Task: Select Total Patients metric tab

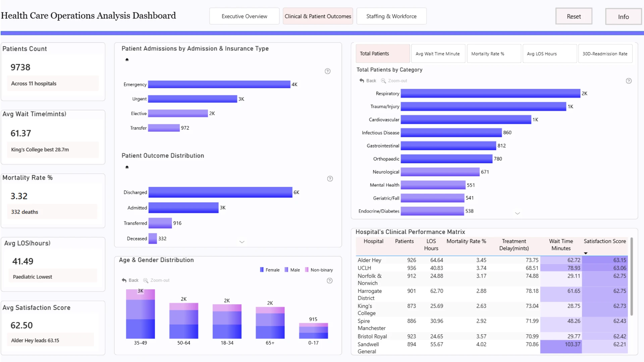Action: click(x=383, y=54)
